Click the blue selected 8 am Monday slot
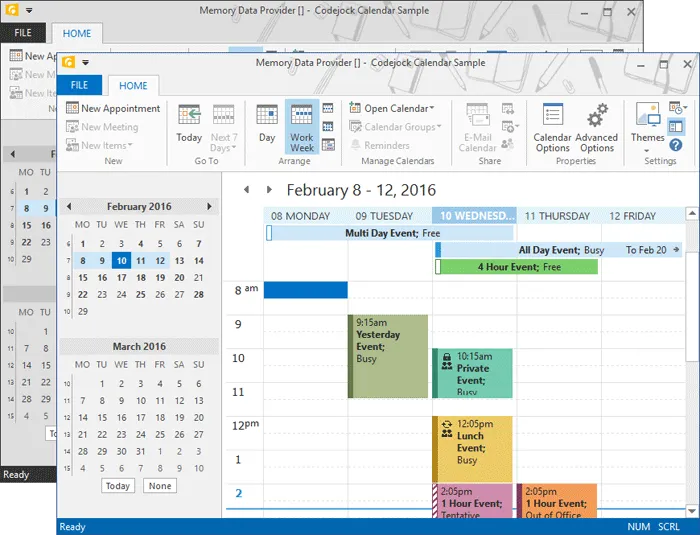Viewport: 700px width, 535px height. [x=306, y=290]
